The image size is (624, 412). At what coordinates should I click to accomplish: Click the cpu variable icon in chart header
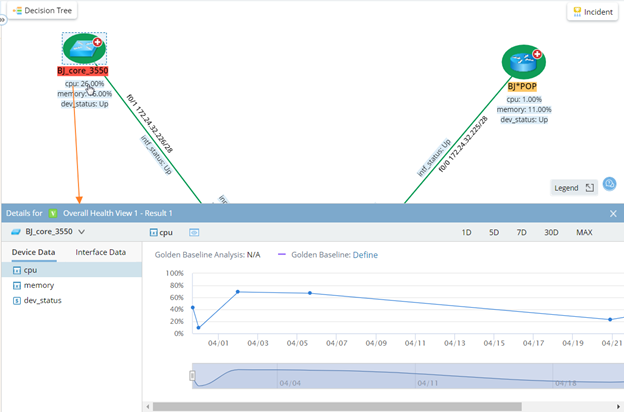tap(153, 232)
